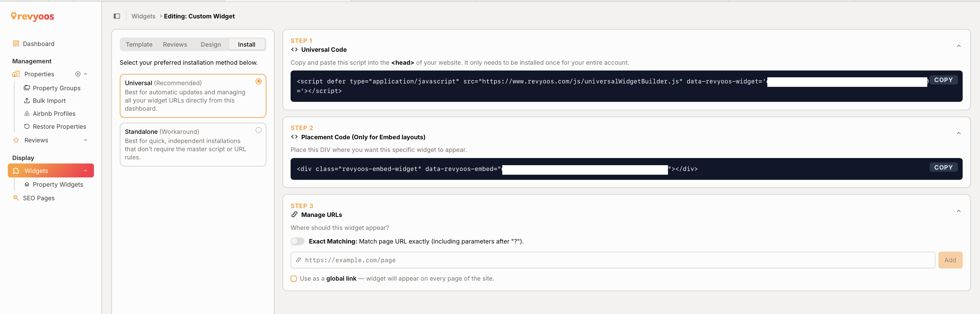Click the link icon beside Manage URLs

294,214
